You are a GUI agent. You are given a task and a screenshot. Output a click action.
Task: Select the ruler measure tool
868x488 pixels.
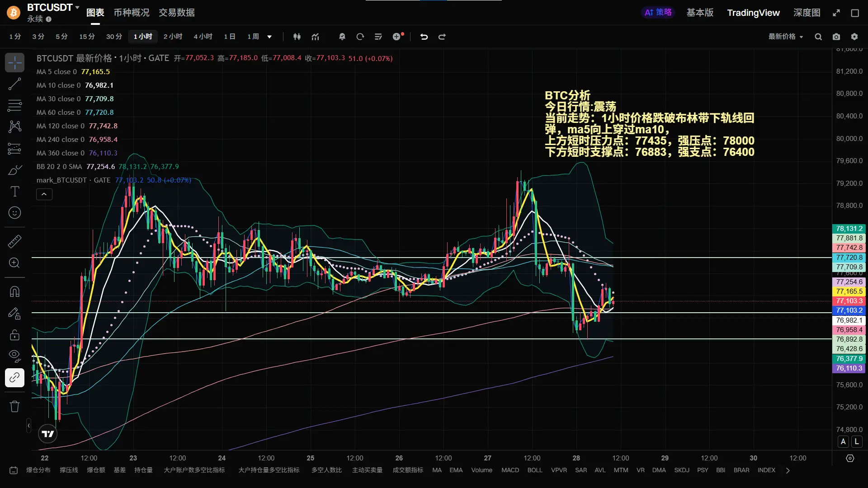14,241
